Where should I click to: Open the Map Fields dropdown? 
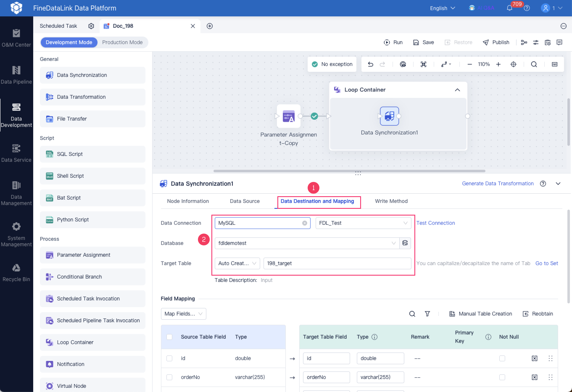(x=184, y=314)
